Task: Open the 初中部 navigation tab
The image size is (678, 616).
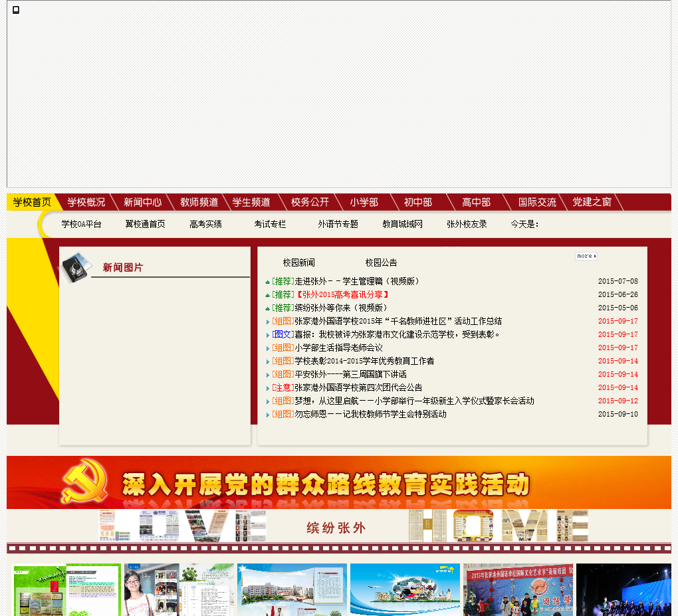Action: (418, 202)
